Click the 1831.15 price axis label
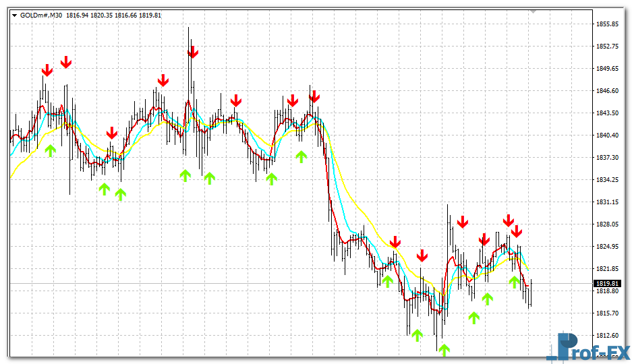The height and width of the screenshot is (364, 632). pos(607,202)
